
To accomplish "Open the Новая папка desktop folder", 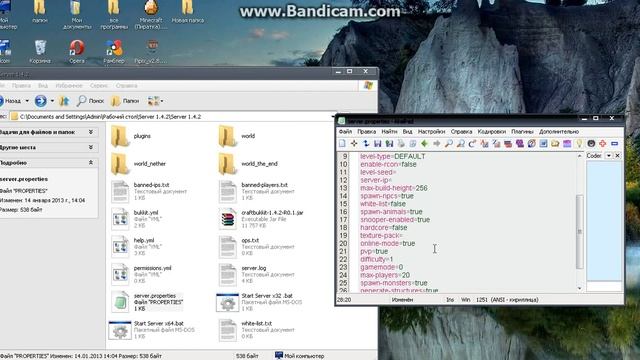I will 188,11.
